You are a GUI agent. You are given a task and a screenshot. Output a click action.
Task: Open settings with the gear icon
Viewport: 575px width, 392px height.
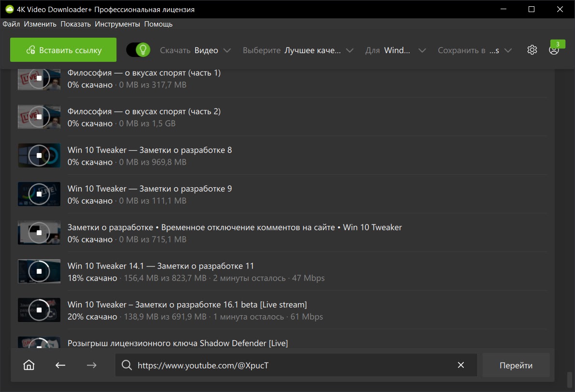[x=532, y=50]
